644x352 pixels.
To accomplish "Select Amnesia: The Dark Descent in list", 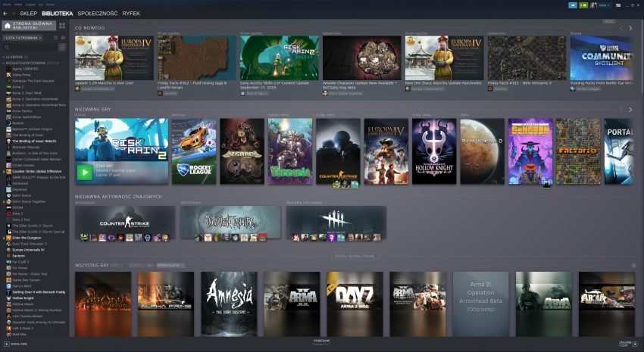I will pyautogui.click(x=33, y=81).
